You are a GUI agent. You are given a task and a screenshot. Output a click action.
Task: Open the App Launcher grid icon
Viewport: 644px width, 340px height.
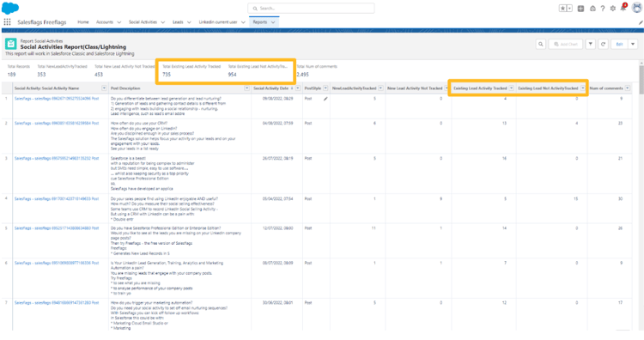(x=7, y=22)
